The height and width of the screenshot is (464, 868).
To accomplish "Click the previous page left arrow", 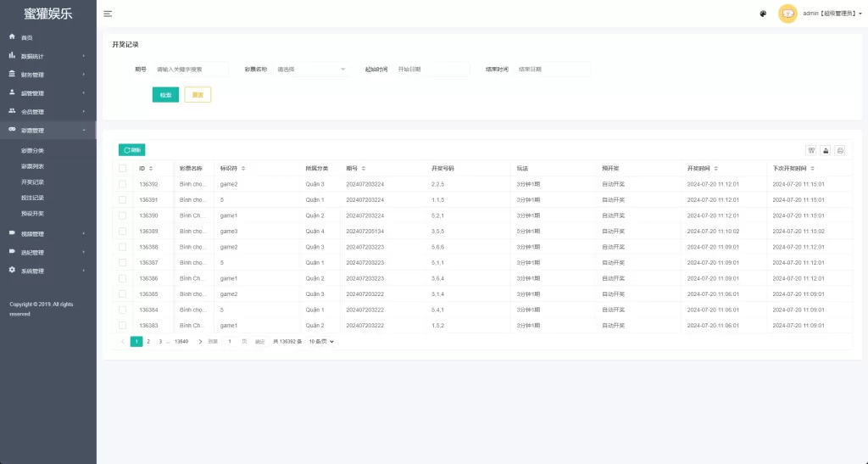I will point(123,342).
